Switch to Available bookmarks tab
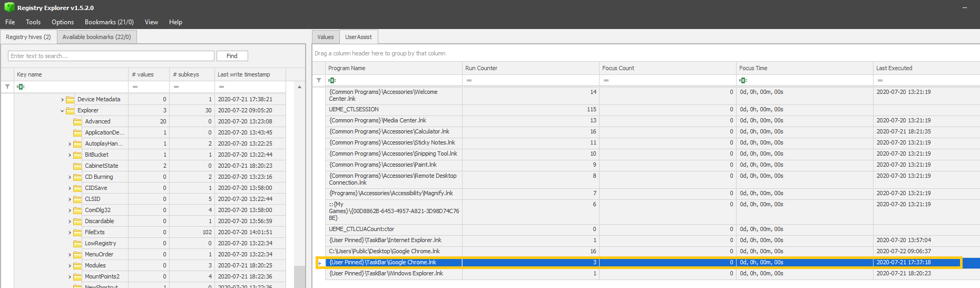Viewport: 980px width, 288px height. click(96, 37)
